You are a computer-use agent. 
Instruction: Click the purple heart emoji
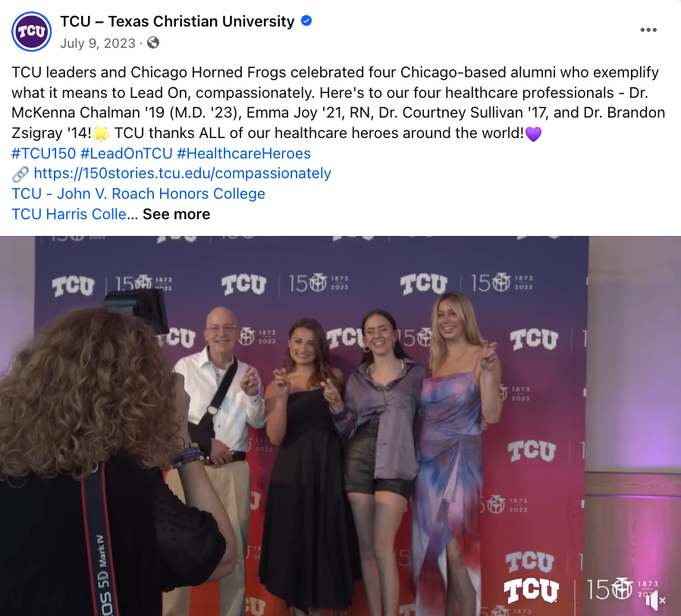tap(533, 134)
